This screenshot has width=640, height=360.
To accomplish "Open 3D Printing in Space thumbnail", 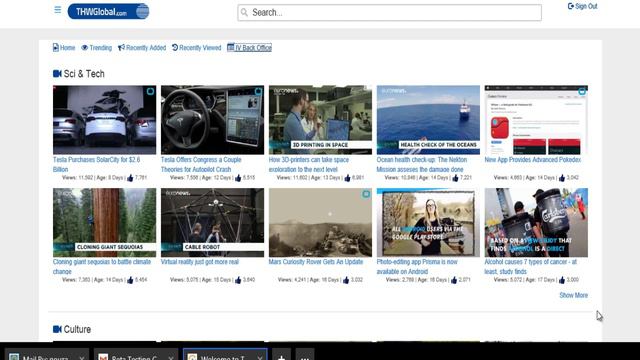I will point(320,120).
